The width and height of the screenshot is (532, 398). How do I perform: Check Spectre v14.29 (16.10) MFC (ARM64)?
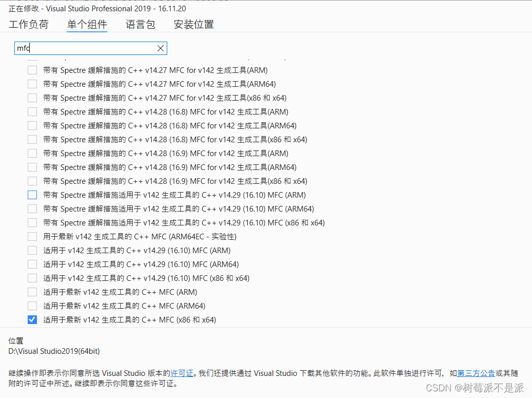pos(32,209)
